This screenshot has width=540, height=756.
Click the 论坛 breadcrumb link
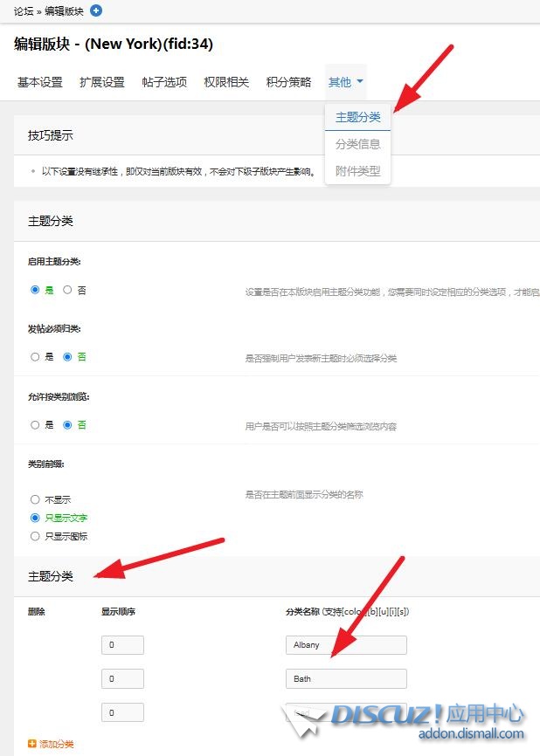(x=24, y=11)
